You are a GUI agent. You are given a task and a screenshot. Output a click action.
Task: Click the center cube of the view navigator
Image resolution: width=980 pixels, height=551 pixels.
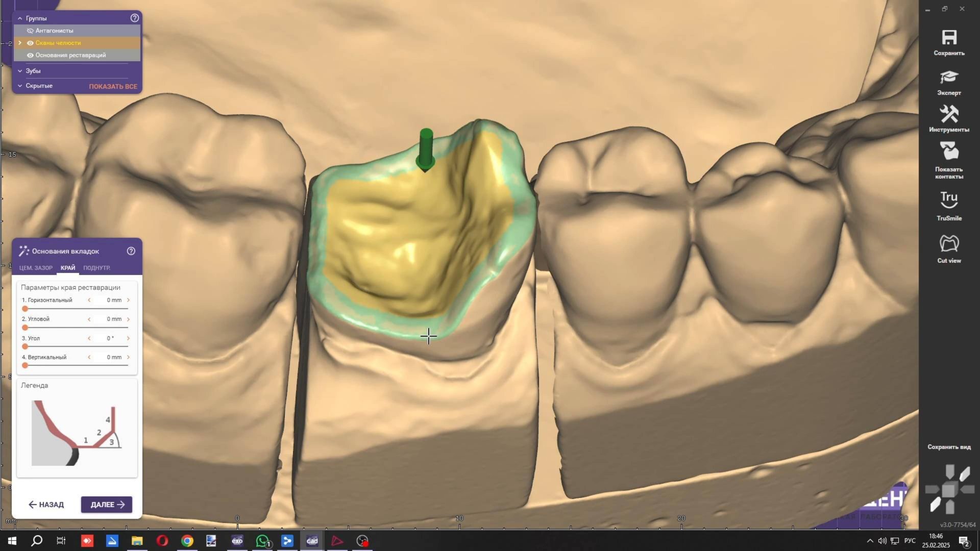pyautogui.click(x=949, y=490)
